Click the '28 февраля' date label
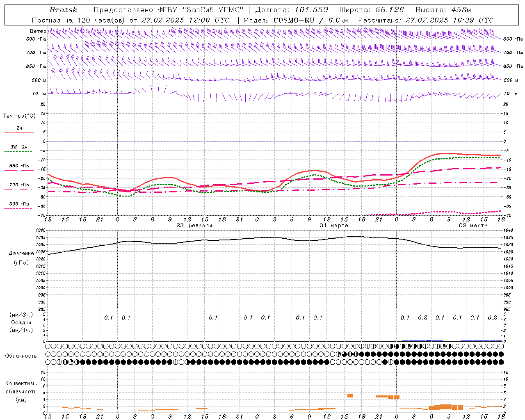 point(194,226)
